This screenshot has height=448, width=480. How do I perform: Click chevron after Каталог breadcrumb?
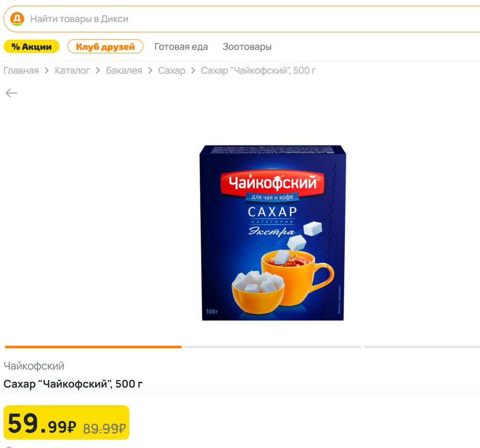(97, 71)
